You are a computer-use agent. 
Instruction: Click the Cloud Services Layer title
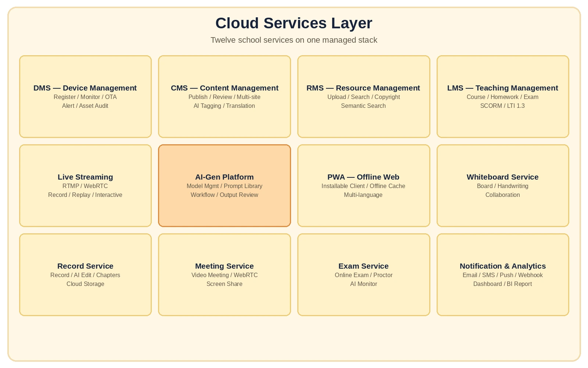pos(294,23)
